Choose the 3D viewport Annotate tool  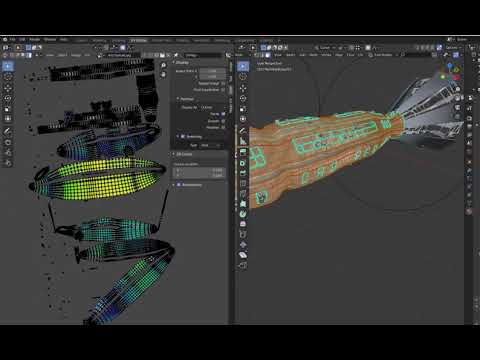pos(243,131)
